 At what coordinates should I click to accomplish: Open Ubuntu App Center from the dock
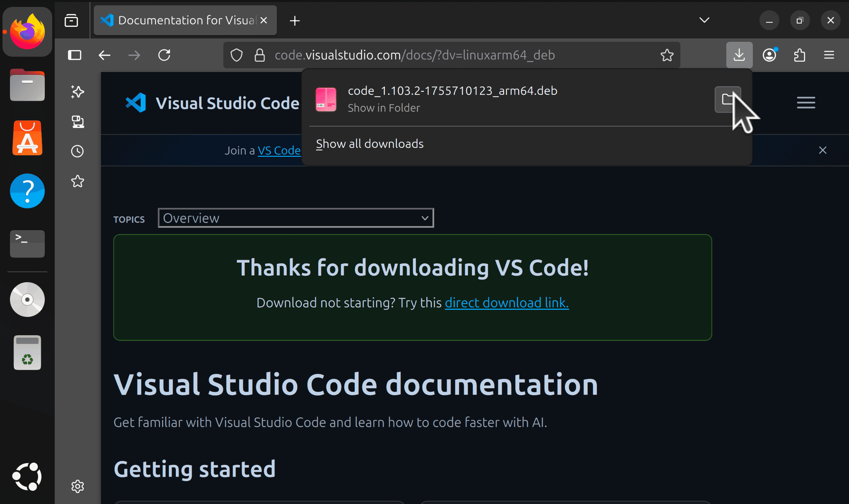(x=27, y=138)
